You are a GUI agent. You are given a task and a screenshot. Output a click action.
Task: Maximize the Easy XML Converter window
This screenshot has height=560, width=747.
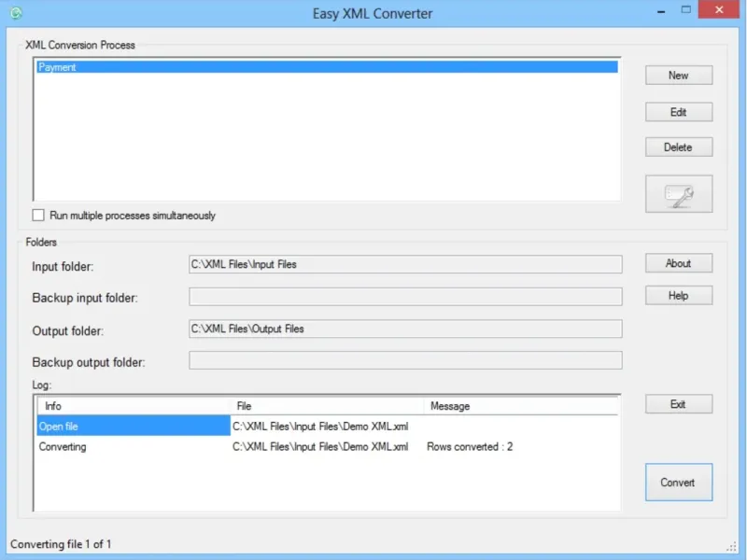686,9
